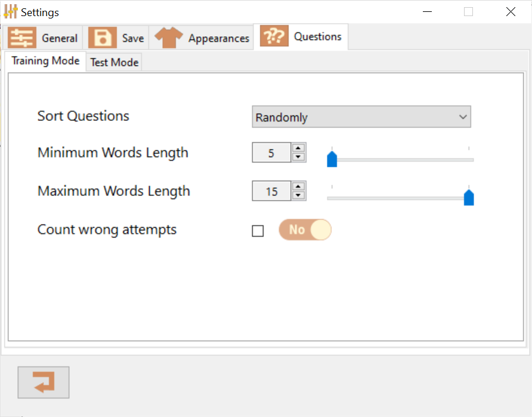Click the Appearances shirt icon
Viewport: 532px width, 417px height.
169,38
